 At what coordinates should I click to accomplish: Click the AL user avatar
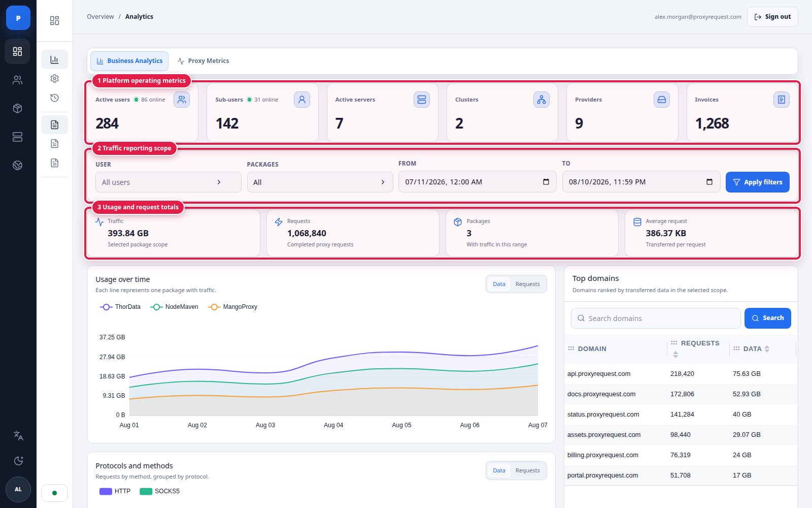(18, 489)
